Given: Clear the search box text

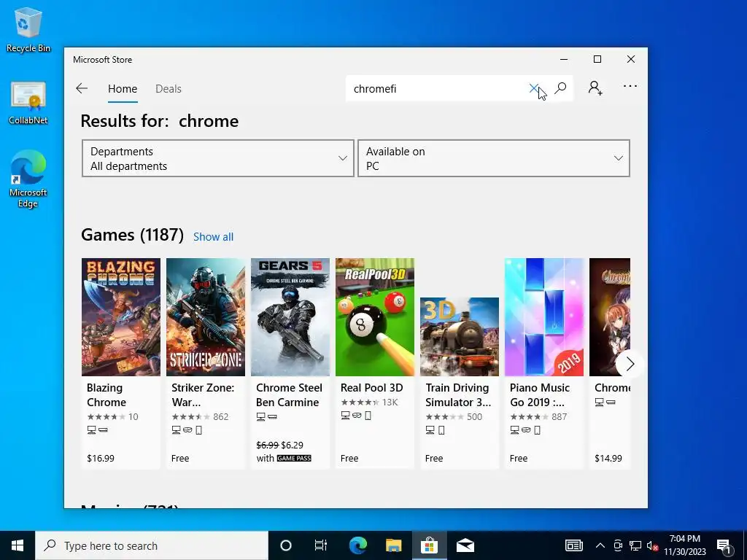Looking at the screenshot, I should click(533, 88).
